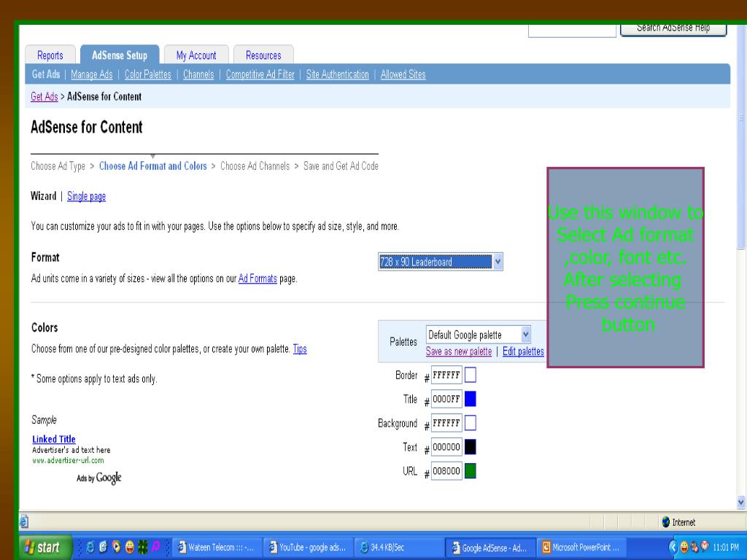
Task: Click the sample Linked Title link
Action: coord(54,439)
